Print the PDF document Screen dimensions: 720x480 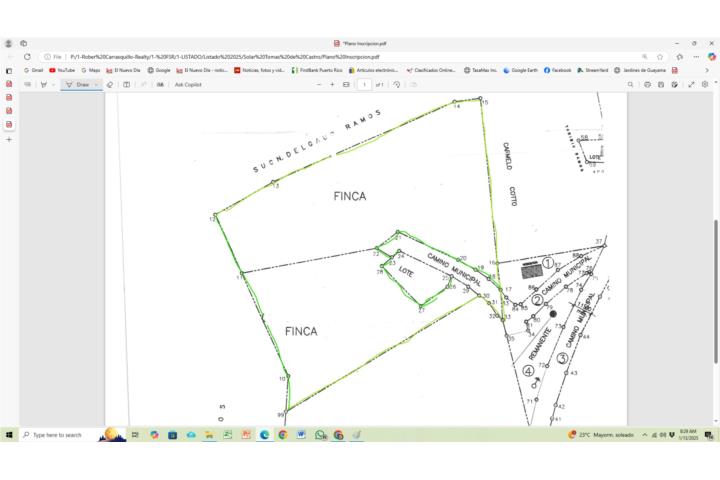[x=647, y=85]
